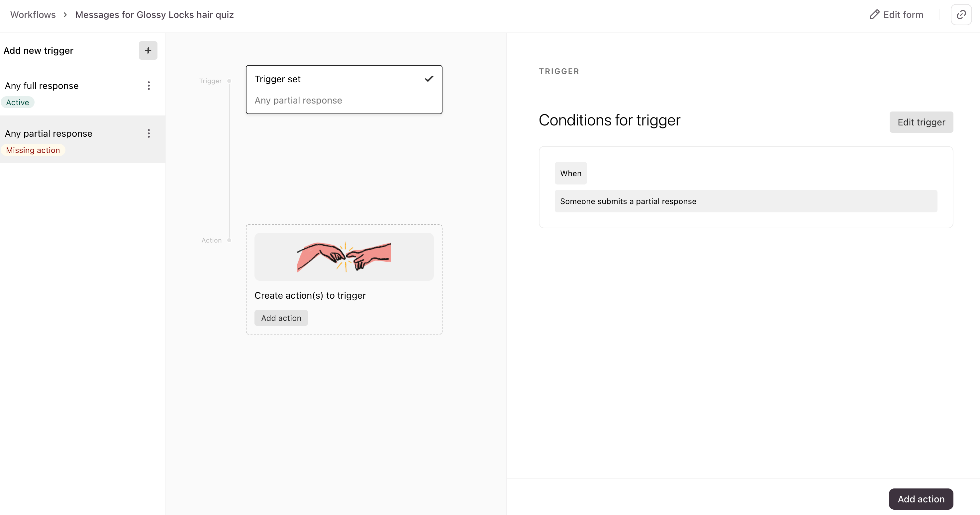Select the Trigger set card
980x515 pixels.
pyautogui.click(x=344, y=90)
